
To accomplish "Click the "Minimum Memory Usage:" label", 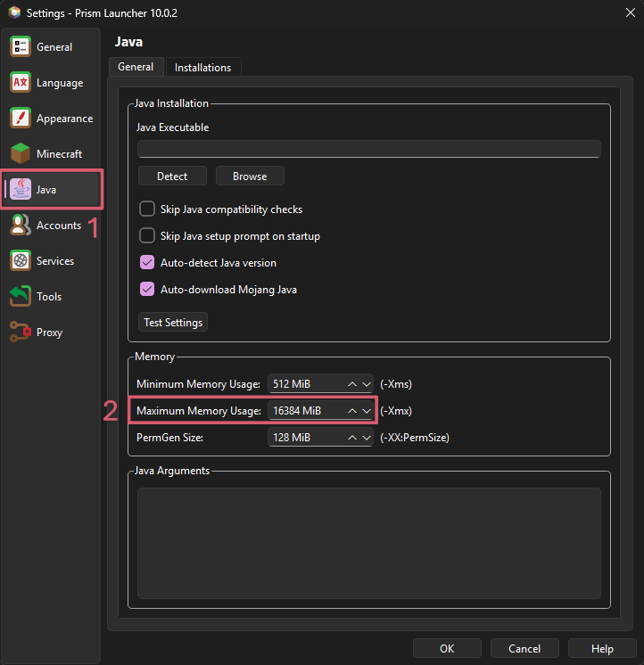I will coord(198,384).
